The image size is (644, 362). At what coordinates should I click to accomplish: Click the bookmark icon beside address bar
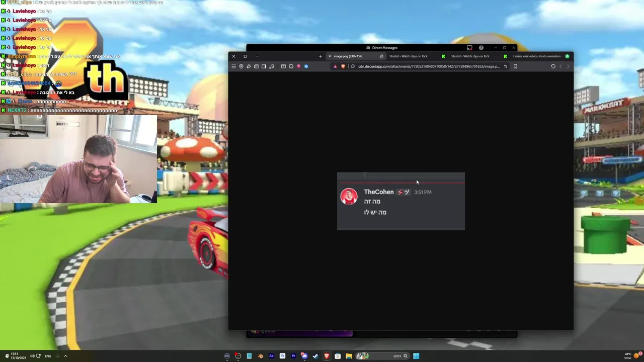515,66
